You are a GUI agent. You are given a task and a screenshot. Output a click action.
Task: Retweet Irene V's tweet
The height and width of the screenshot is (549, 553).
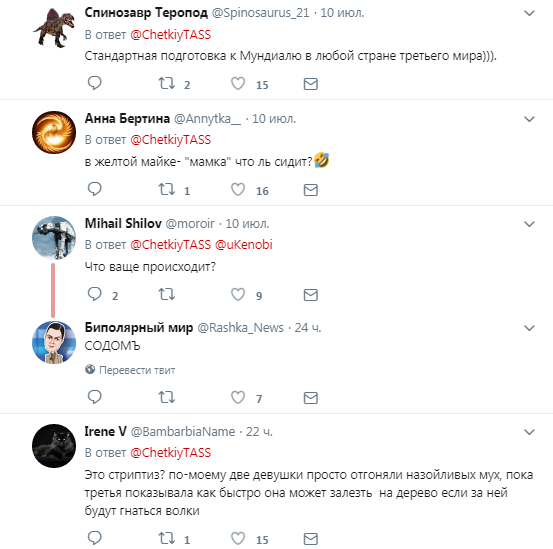pyautogui.click(x=166, y=538)
